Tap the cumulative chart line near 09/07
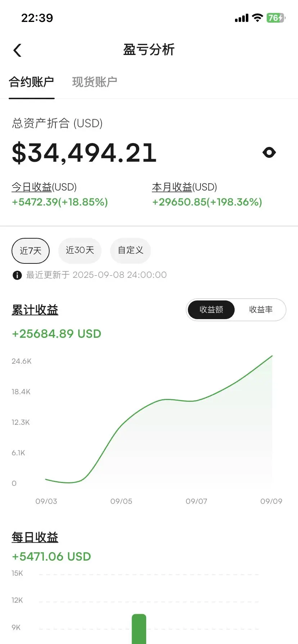Viewport: 298px width, 644px height. (x=196, y=400)
